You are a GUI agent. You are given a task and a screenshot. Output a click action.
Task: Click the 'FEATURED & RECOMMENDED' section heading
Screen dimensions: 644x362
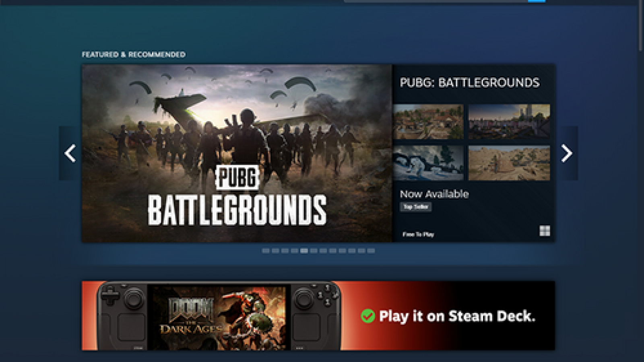(x=134, y=54)
